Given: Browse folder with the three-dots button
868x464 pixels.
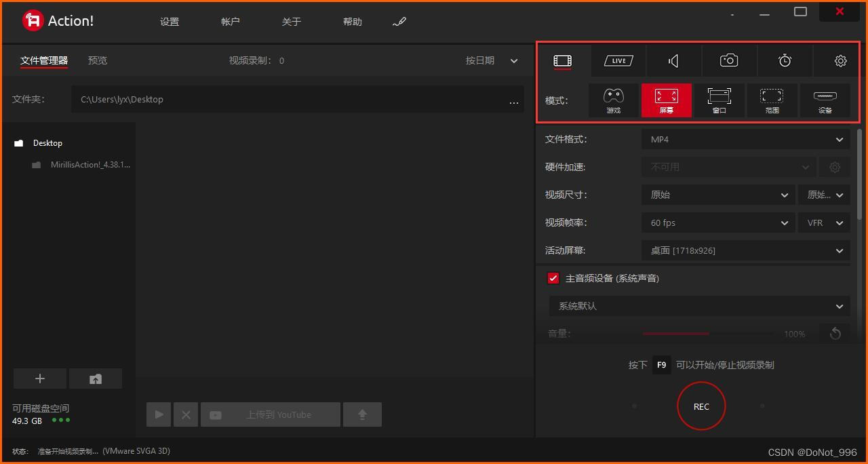Looking at the screenshot, I should tap(514, 102).
